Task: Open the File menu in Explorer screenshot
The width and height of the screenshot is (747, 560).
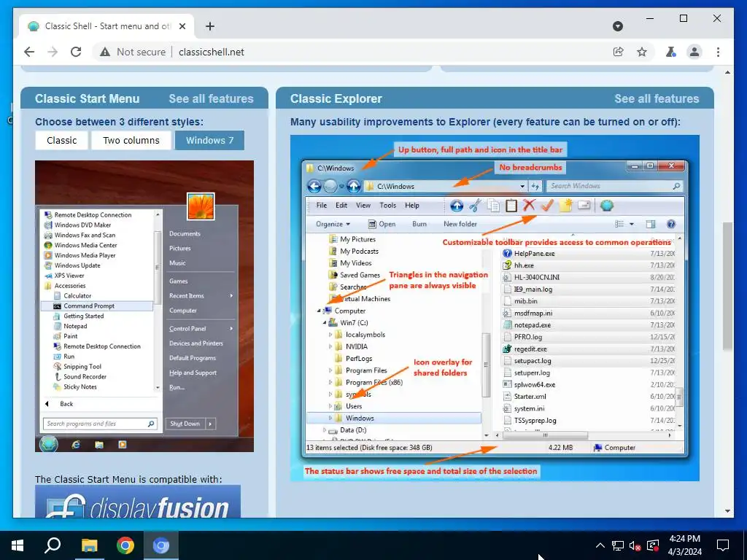Action: click(x=322, y=205)
